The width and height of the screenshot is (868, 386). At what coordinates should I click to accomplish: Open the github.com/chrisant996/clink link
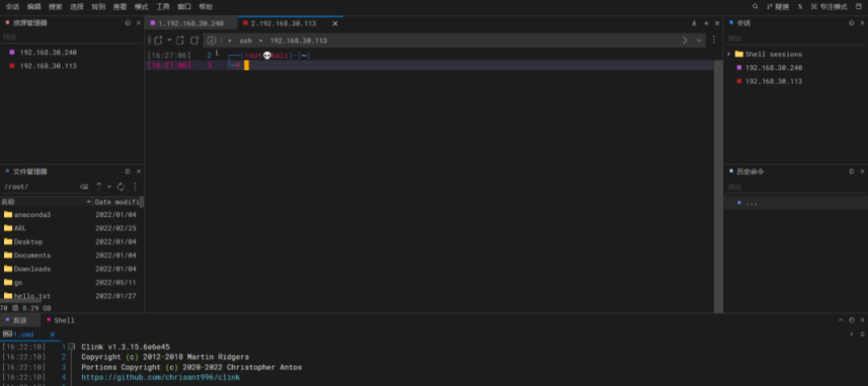pyautogui.click(x=161, y=377)
